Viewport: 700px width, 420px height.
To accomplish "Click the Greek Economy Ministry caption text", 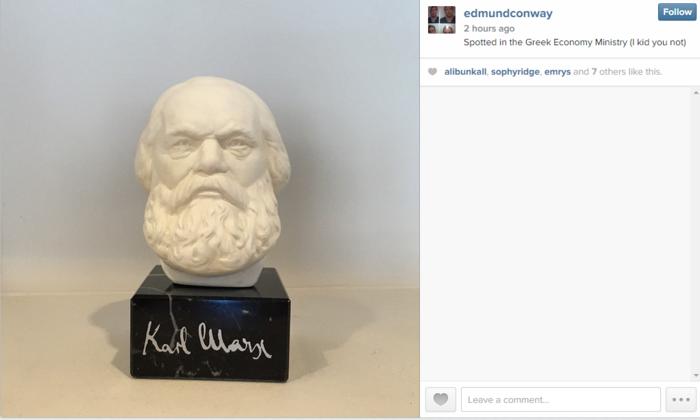I will pyautogui.click(x=575, y=42).
